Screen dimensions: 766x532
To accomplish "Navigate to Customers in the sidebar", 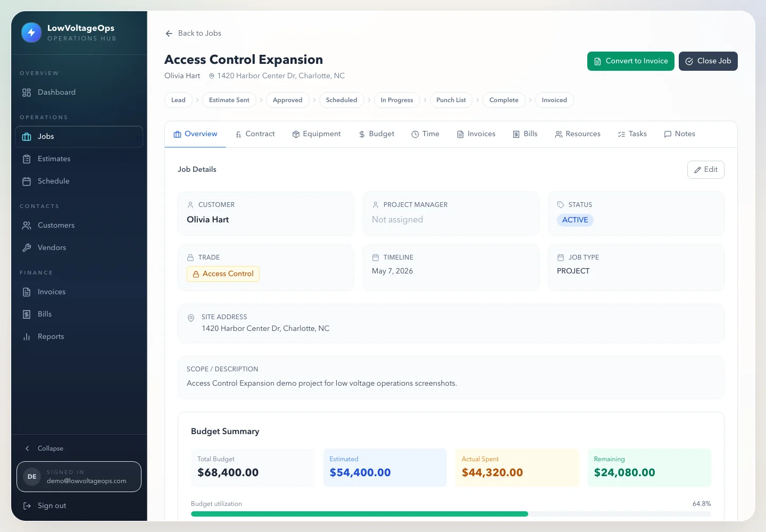I will [x=79, y=225].
